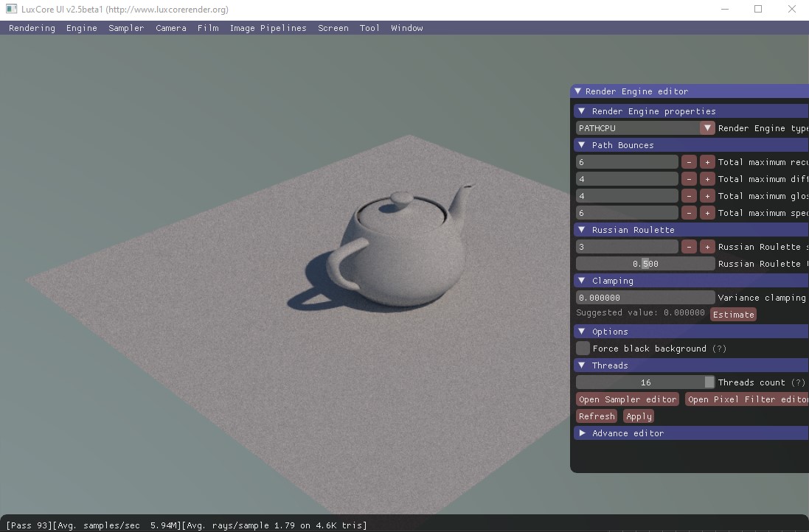The height and width of the screenshot is (532, 809).
Task: Open the Sampler menu
Action: click(x=126, y=28)
